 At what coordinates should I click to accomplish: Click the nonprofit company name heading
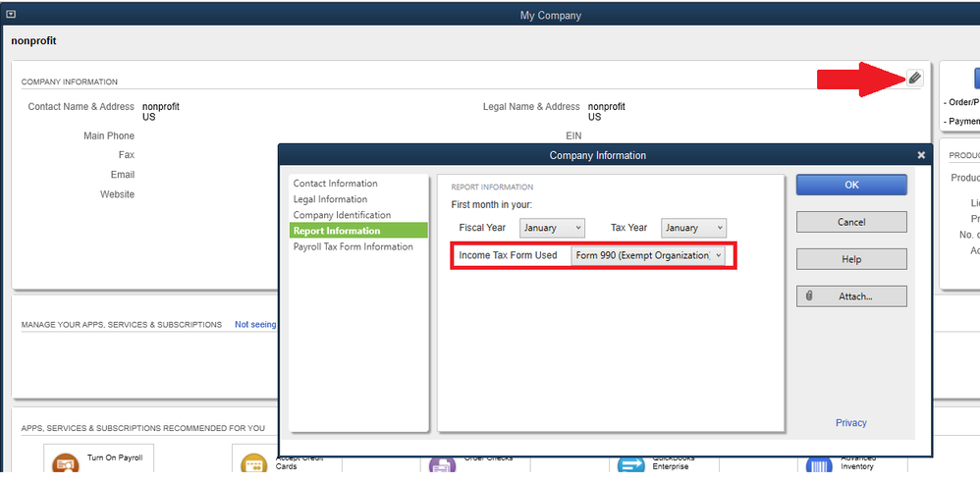coord(33,40)
